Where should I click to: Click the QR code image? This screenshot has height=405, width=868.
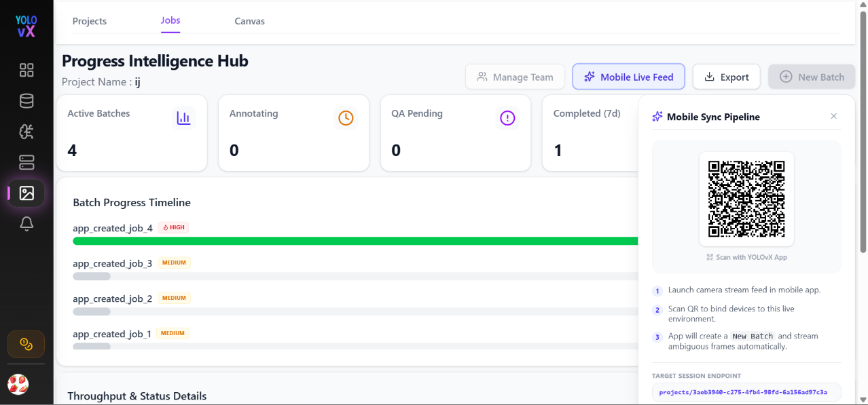pos(746,199)
